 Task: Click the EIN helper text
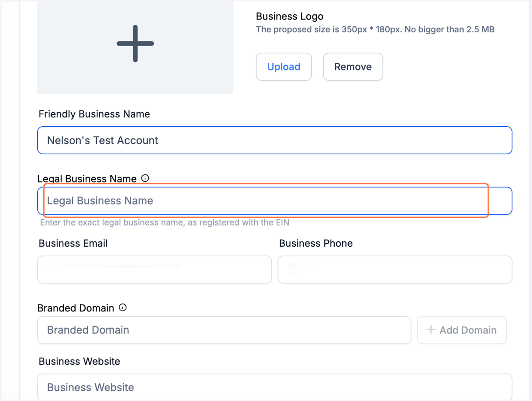[164, 222]
